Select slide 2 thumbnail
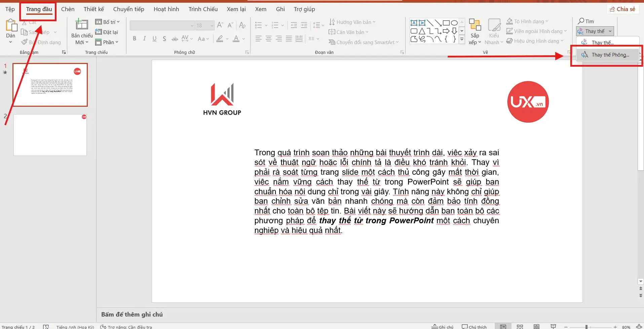 [x=50, y=135]
